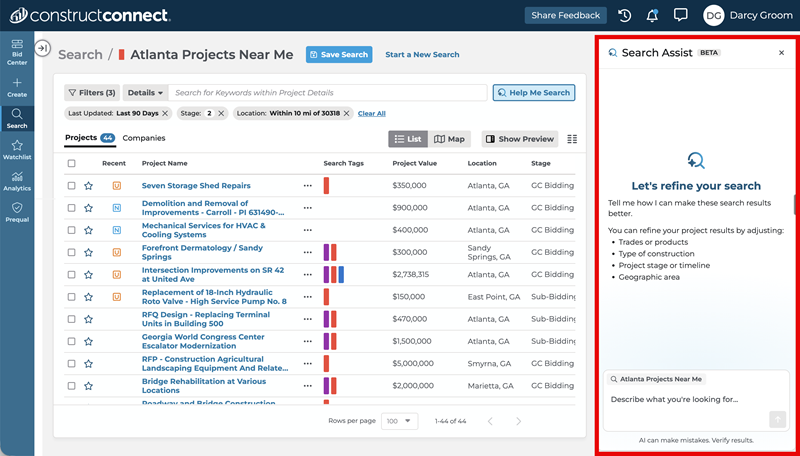Viewport: 800px width, 456px height.
Task: Go to next results page arrow
Action: [518, 421]
